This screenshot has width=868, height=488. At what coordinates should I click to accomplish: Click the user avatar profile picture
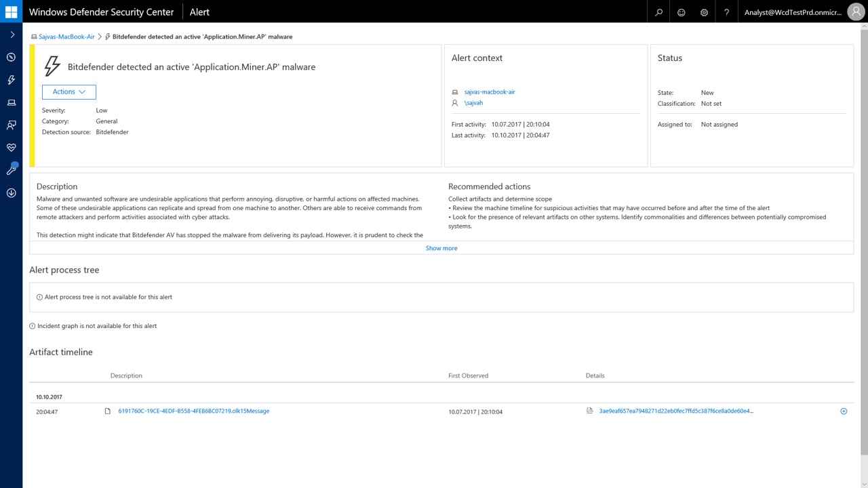click(x=856, y=12)
